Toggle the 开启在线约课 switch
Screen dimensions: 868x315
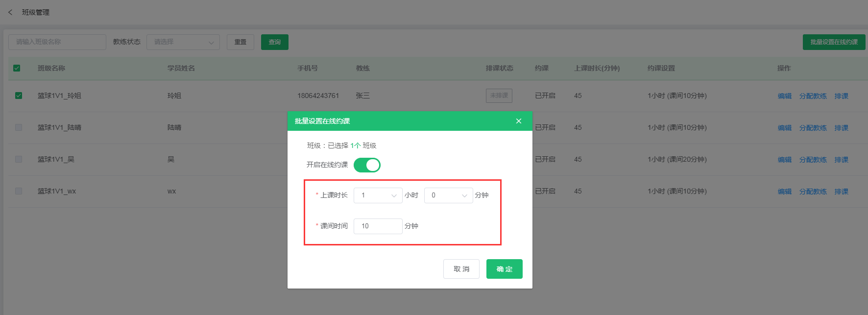pyautogui.click(x=367, y=165)
